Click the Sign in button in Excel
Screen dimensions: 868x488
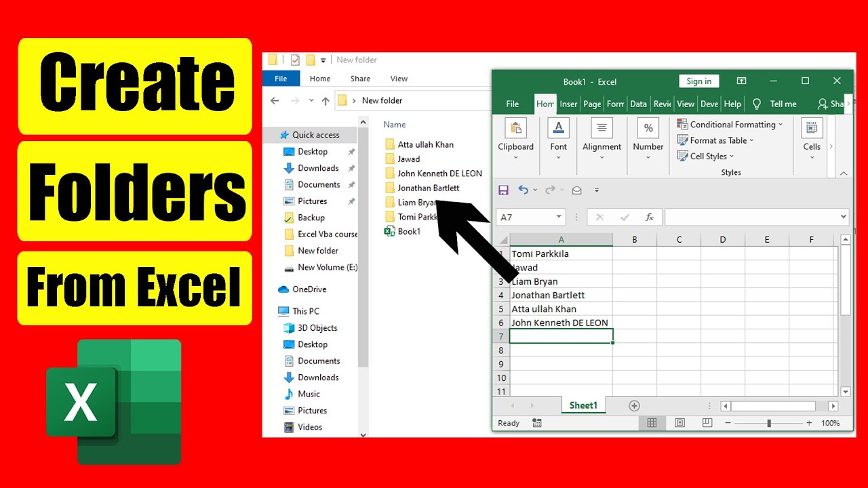point(698,81)
